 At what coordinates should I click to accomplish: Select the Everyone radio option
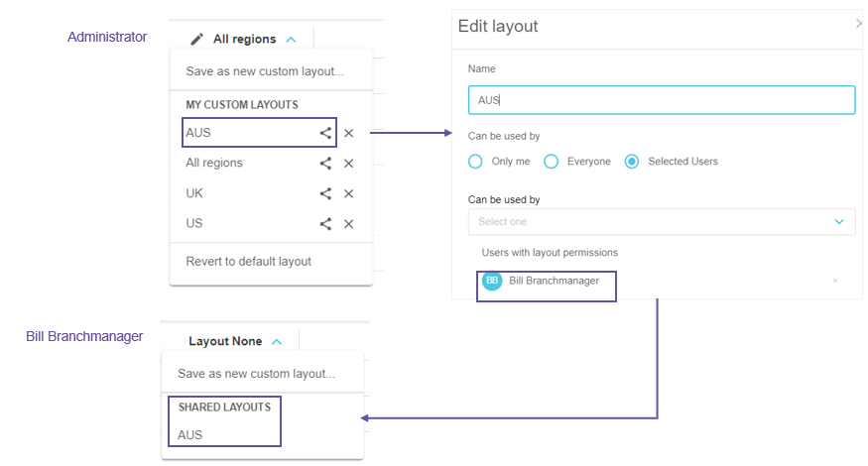pos(552,162)
